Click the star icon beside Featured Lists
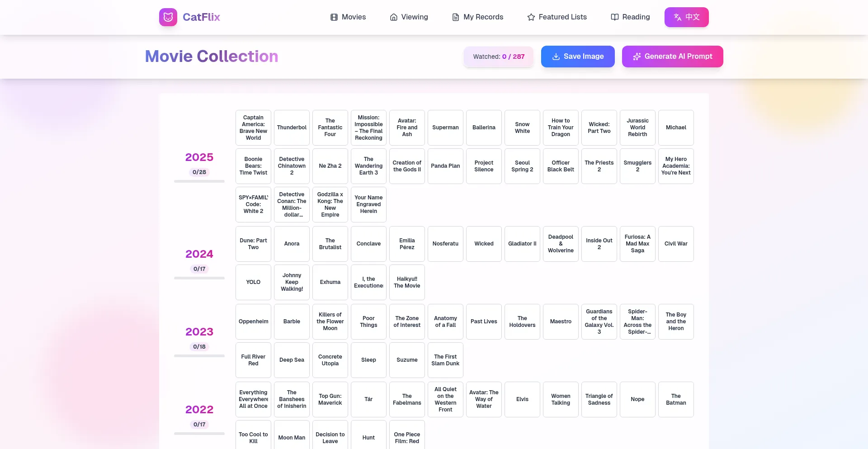868x449 pixels. point(531,17)
